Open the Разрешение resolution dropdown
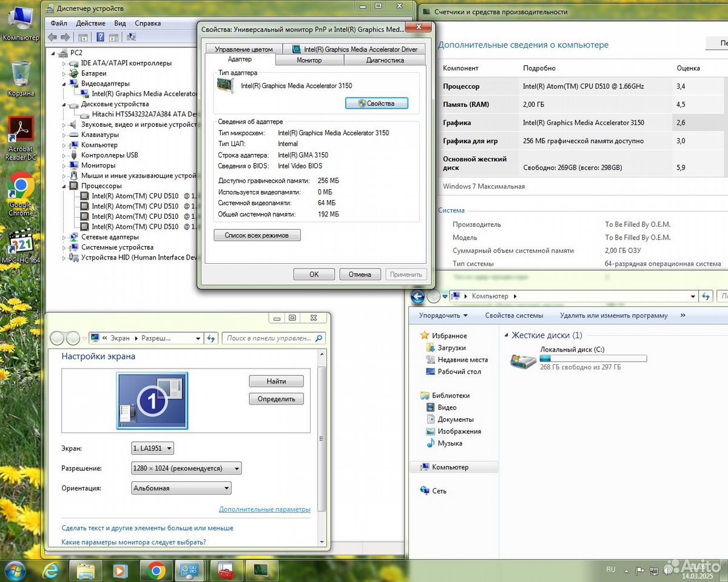728x582 pixels. click(186, 468)
